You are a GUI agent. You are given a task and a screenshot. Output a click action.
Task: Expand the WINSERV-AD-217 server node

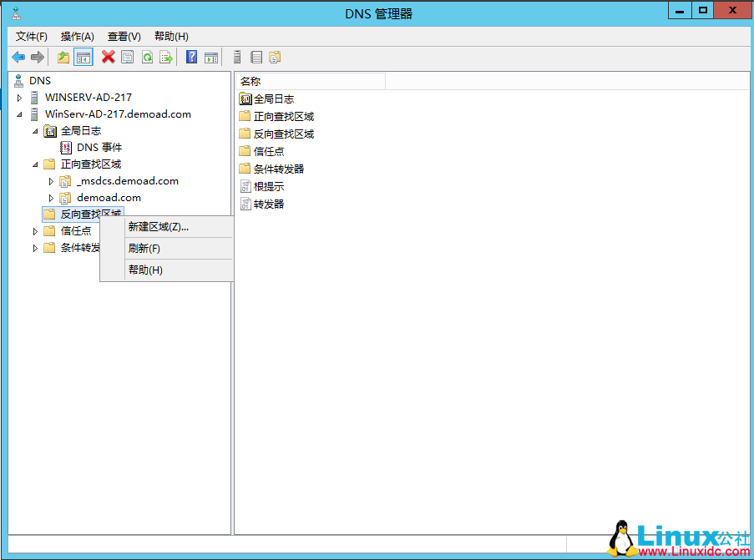pos(19,97)
